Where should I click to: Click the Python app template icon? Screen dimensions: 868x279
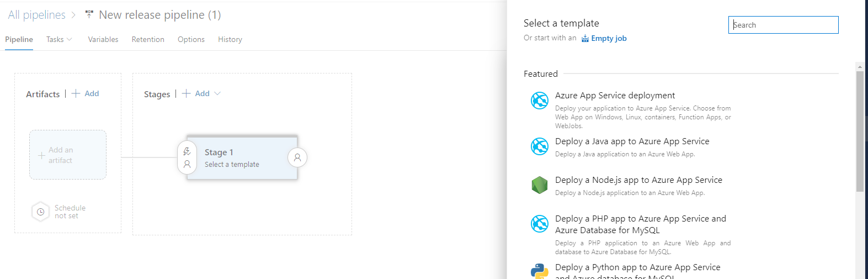point(539,271)
